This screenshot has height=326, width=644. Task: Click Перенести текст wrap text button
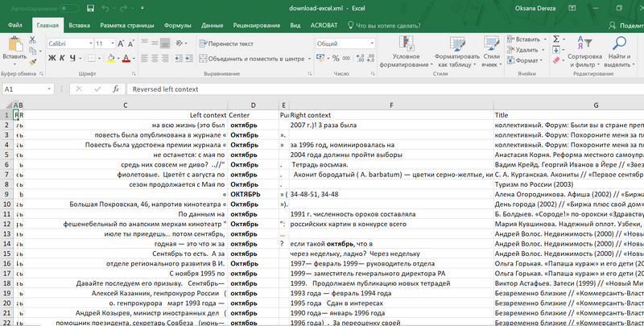[x=226, y=43]
